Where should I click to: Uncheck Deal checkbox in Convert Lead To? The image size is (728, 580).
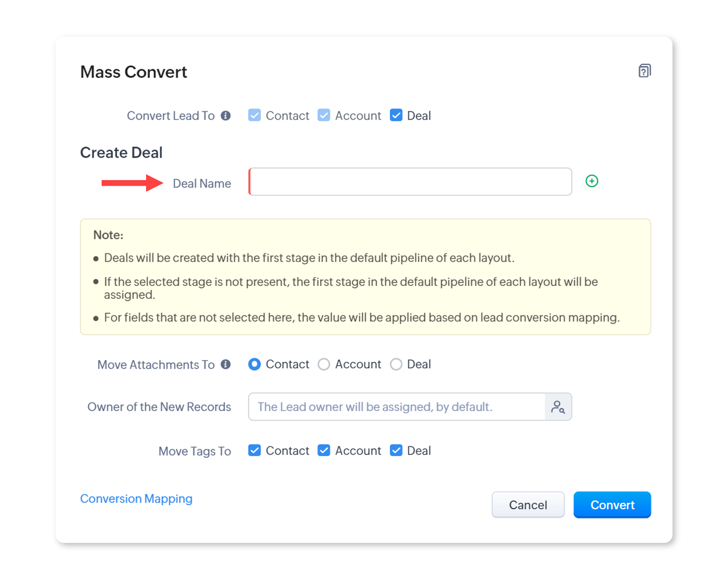pos(396,115)
